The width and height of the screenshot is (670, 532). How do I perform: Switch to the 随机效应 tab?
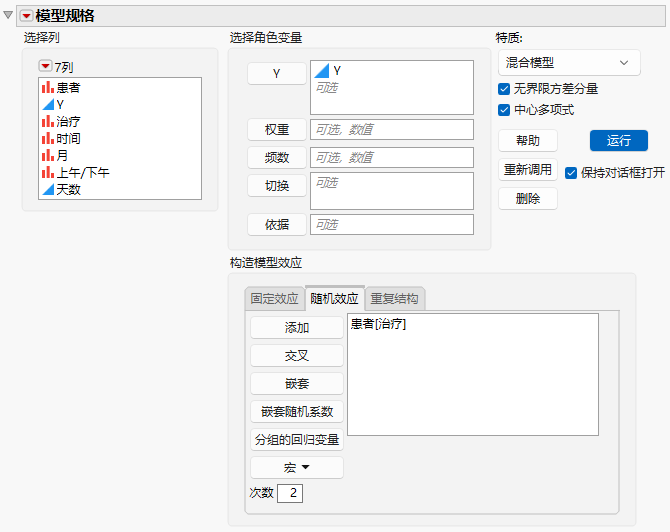tap(335, 298)
